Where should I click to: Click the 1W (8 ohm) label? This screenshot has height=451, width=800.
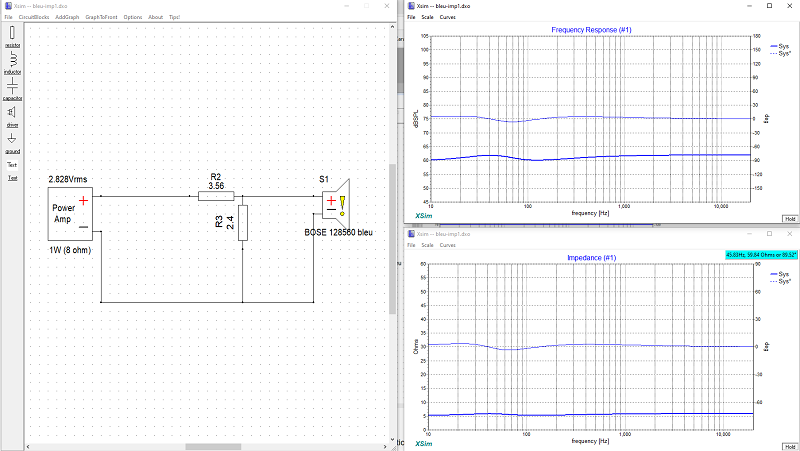(x=70, y=250)
